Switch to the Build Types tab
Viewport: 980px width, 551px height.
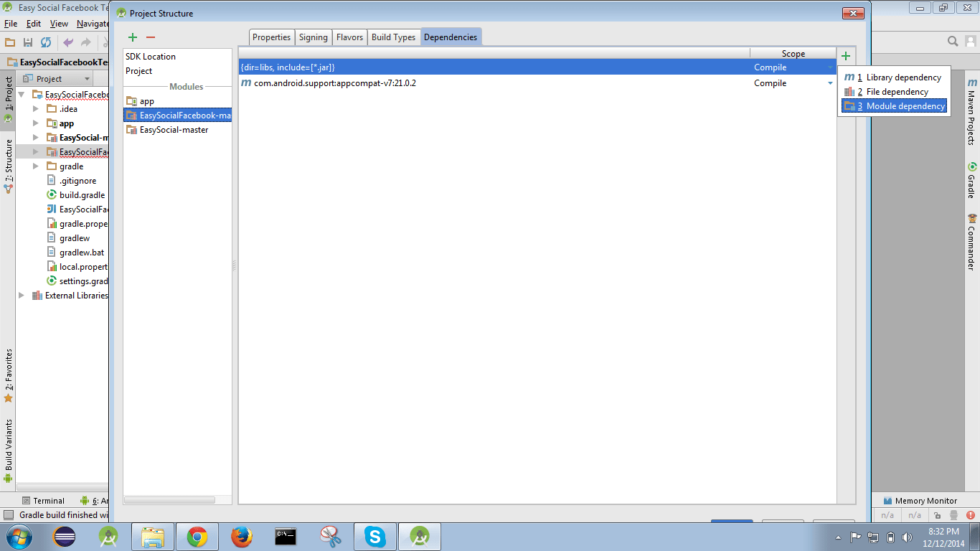point(393,37)
